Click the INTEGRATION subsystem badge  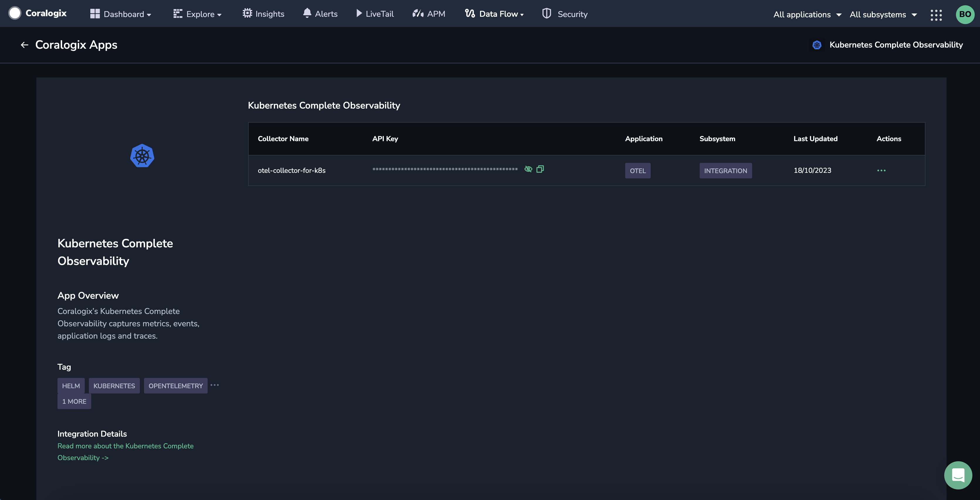coord(725,170)
